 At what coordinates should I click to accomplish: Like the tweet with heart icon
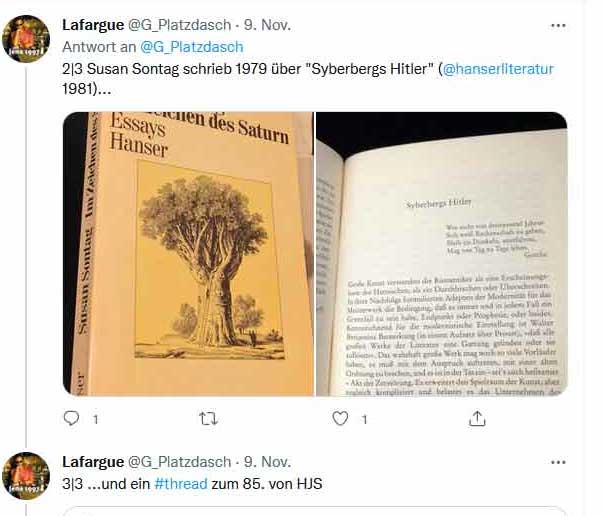(x=340, y=418)
